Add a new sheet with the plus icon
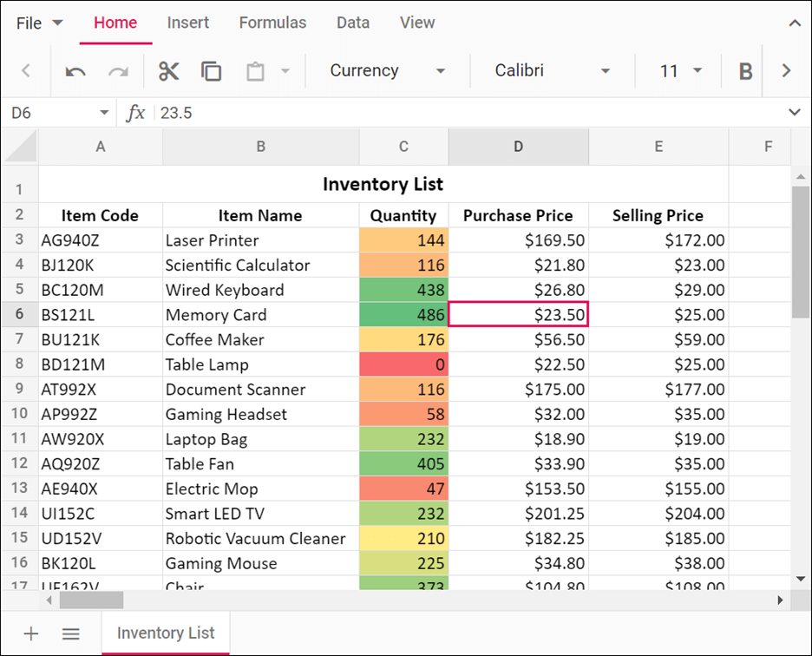This screenshot has height=656, width=812. click(31, 633)
